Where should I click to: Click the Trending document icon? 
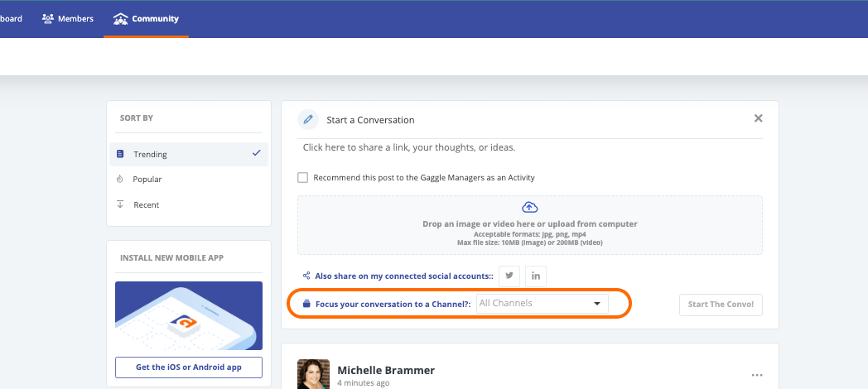pyautogui.click(x=120, y=155)
